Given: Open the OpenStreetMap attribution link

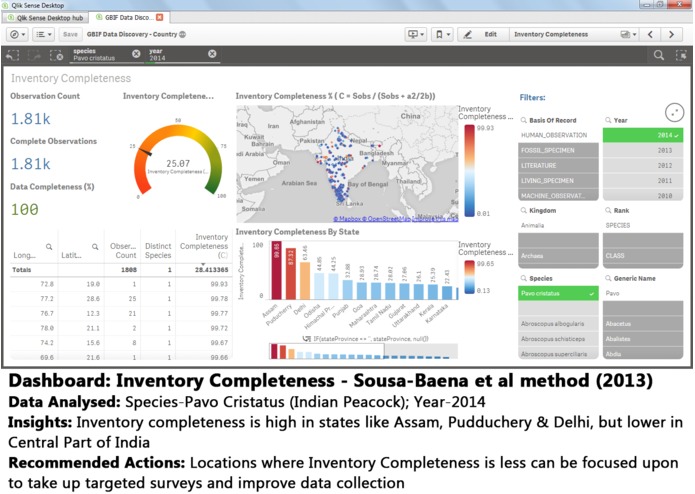Looking at the screenshot, I should point(387,219).
